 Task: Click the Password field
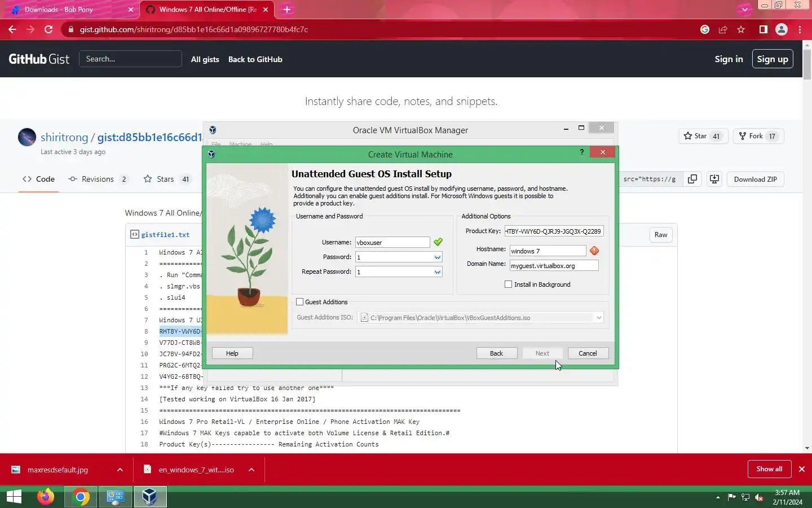(x=394, y=257)
